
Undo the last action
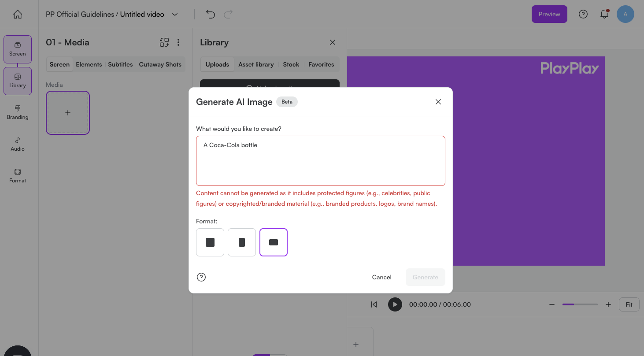tap(211, 14)
